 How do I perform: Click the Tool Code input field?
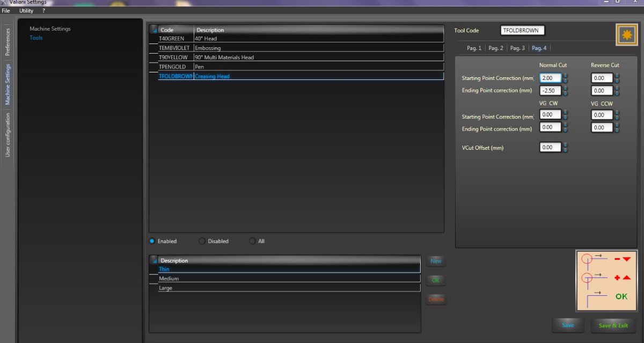[523, 31]
